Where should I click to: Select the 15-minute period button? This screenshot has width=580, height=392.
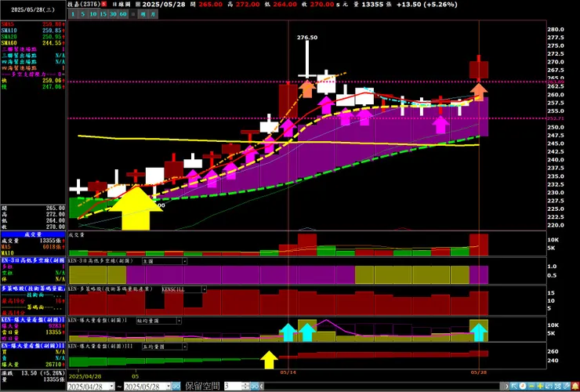103,14
